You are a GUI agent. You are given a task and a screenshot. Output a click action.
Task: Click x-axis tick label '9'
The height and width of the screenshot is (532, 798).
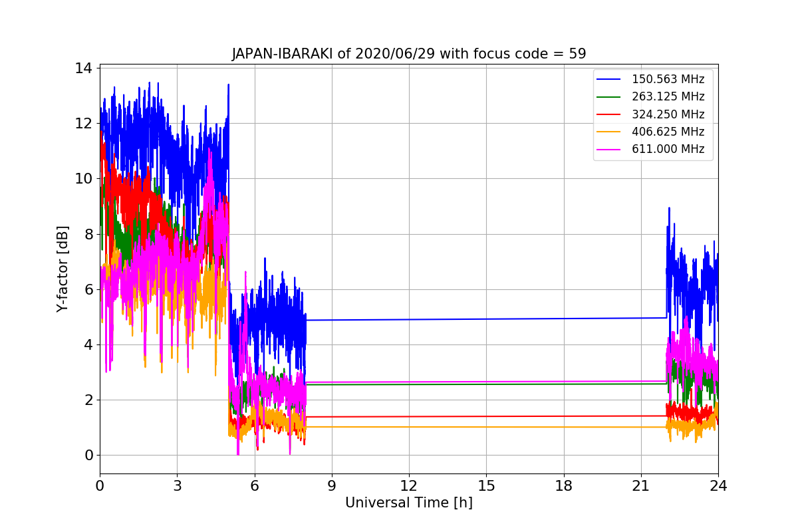(x=331, y=485)
